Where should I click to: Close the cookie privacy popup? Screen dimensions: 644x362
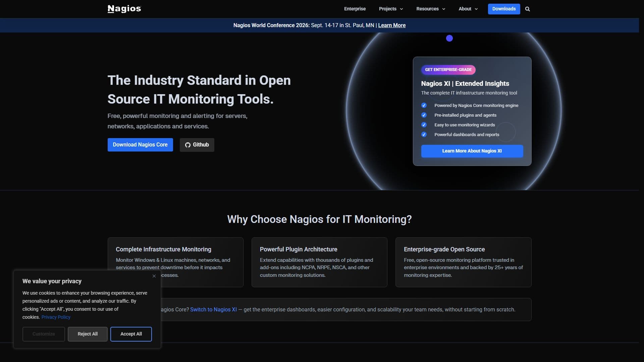pyautogui.click(x=154, y=276)
